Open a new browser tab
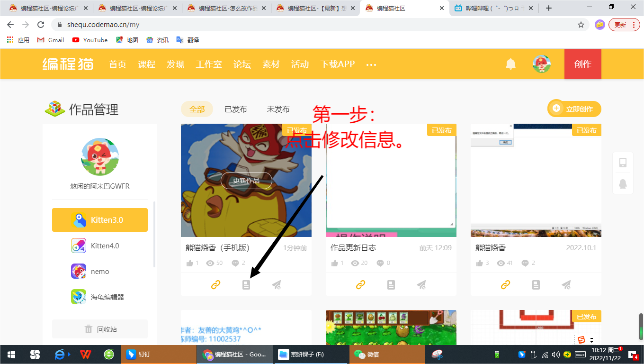 point(549,8)
